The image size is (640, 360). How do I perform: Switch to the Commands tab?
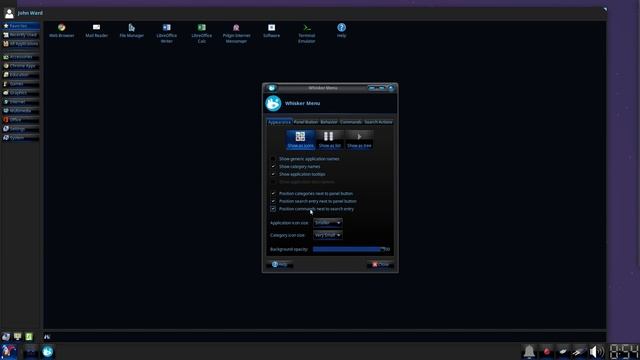click(351, 122)
